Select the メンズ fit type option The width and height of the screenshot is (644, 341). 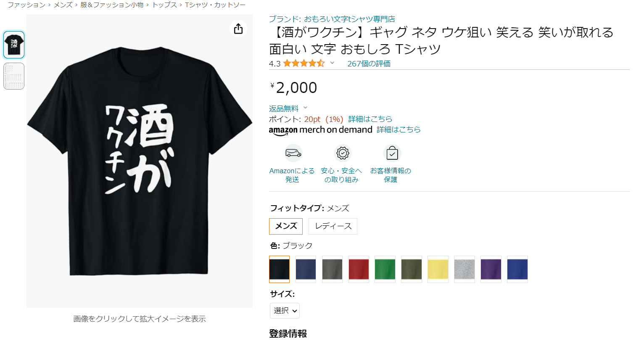point(286,226)
